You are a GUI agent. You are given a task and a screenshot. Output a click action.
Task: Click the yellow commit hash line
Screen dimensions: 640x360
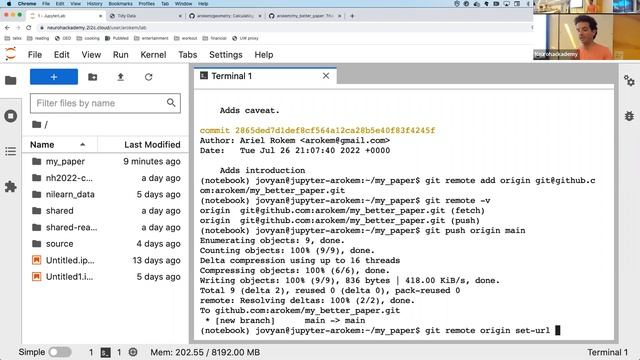317,130
